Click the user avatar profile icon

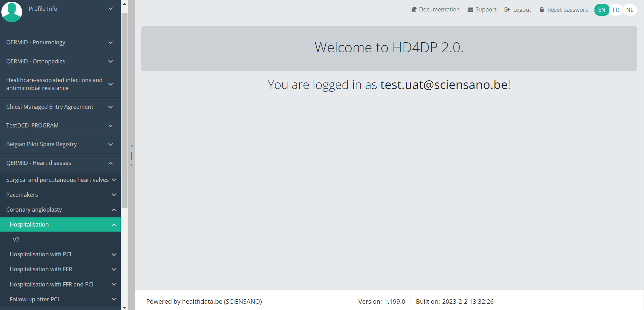coord(12,11)
